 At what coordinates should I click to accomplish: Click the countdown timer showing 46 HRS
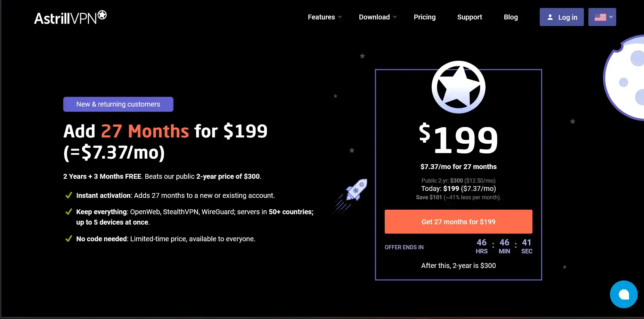click(x=481, y=246)
